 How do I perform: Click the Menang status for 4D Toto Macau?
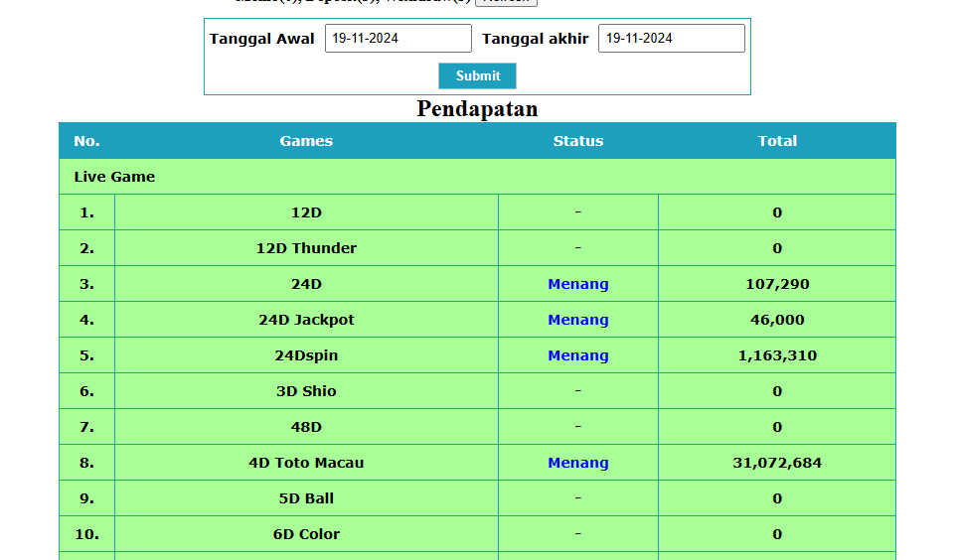(578, 463)
